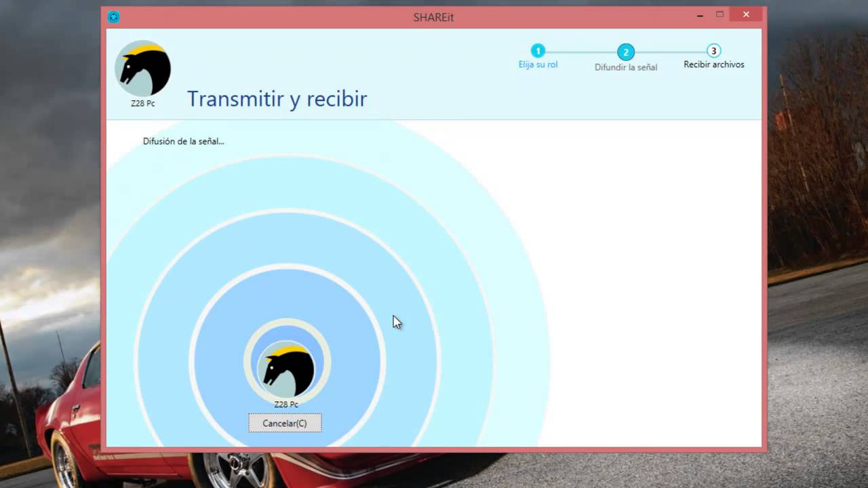Maximize the SHAREit window
Screen dimensions: 868x488
pos(719,14)
